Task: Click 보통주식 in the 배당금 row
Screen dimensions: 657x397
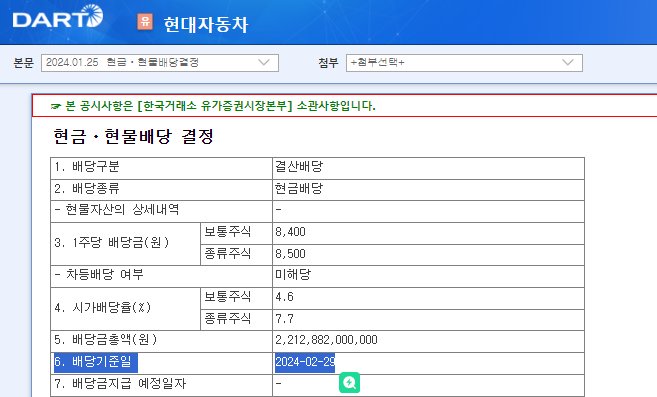Action: coord(228,232)
